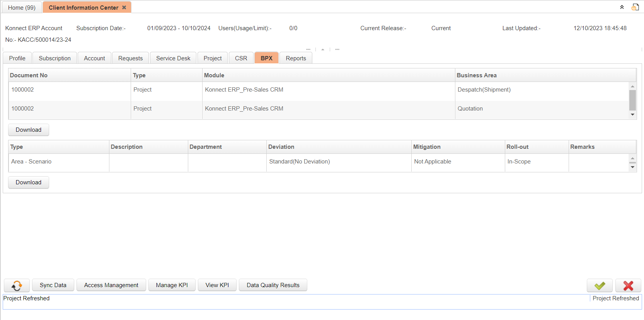Screen dimensions: 644x320
Task: Click the scenario table scroll down arrow
Action: click(632, 167)
